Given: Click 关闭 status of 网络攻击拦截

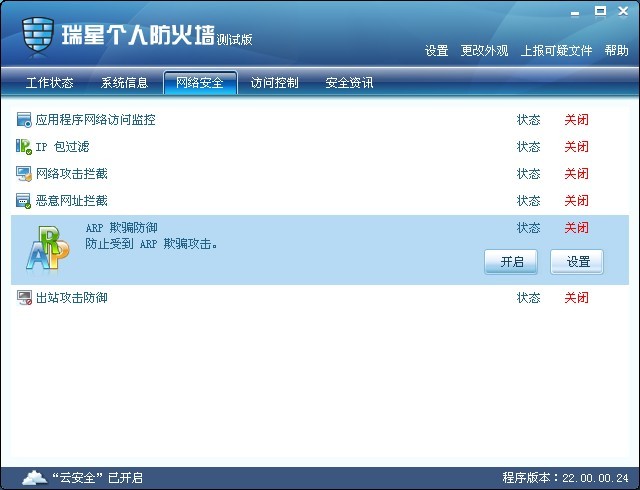Looking at the screenshot, I should click(x=576, y=174).
